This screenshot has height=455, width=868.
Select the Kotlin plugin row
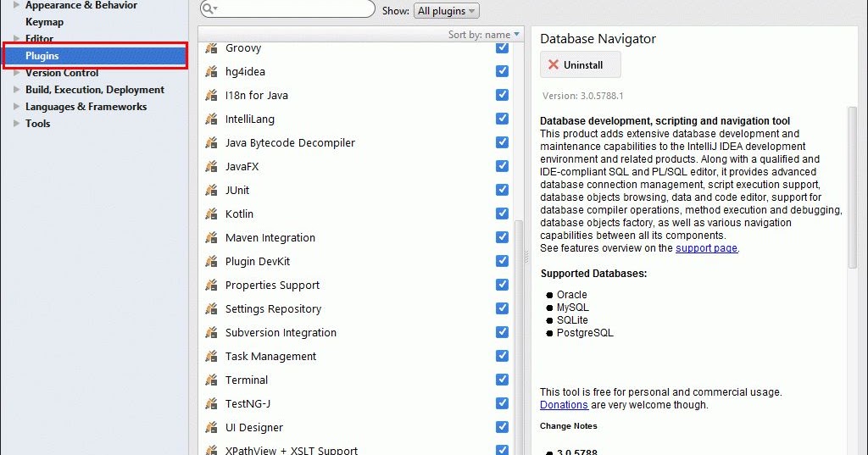(356, 214)
